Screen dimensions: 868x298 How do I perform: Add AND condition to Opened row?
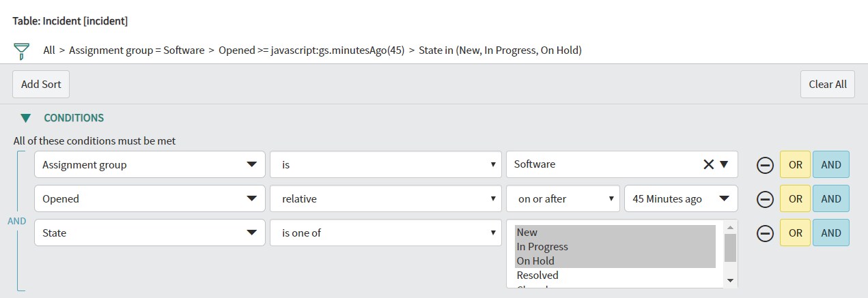pos(831,198)
